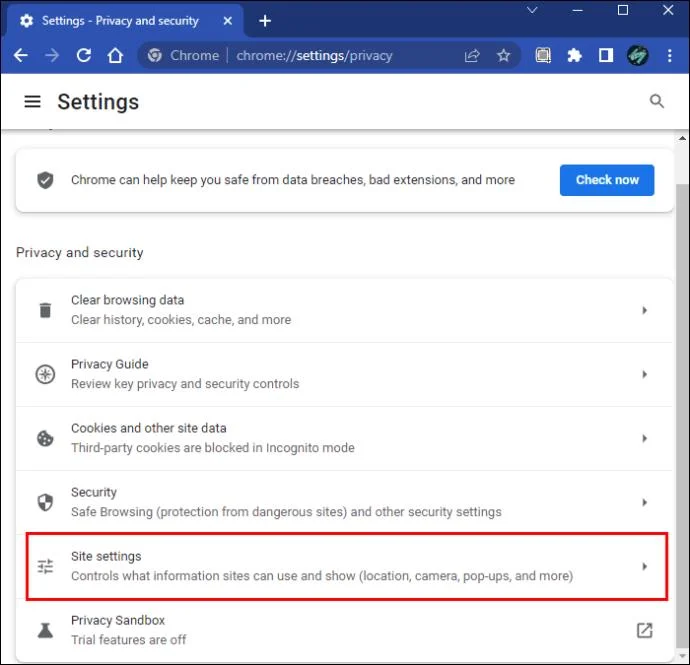Open the home page icon
The image size is (690, 665).
(x=115, y=55)
